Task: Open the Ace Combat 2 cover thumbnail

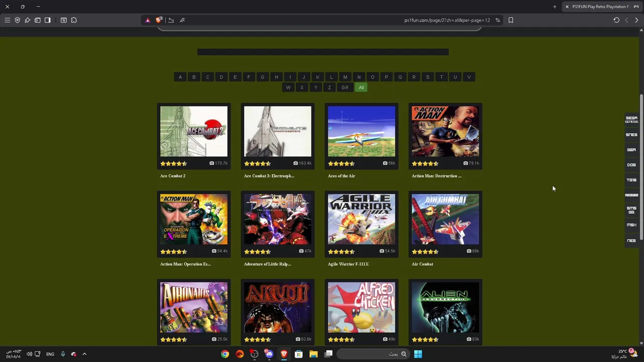Action: (x=194, y=131)
